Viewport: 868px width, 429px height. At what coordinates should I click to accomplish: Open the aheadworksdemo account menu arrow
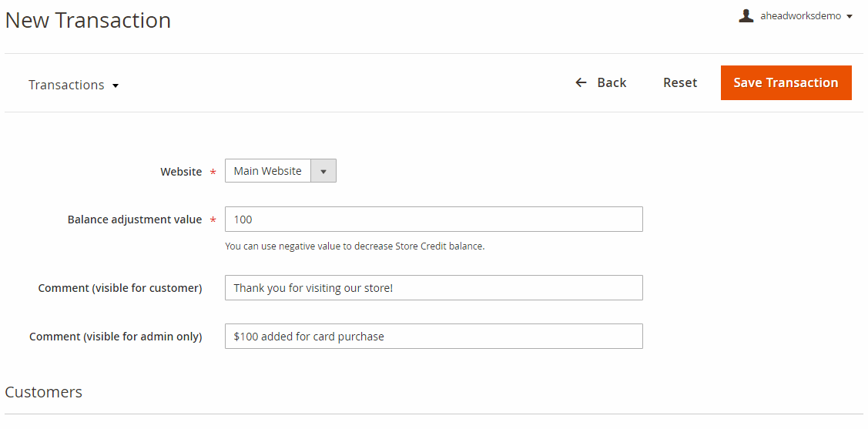coord(850,16)
